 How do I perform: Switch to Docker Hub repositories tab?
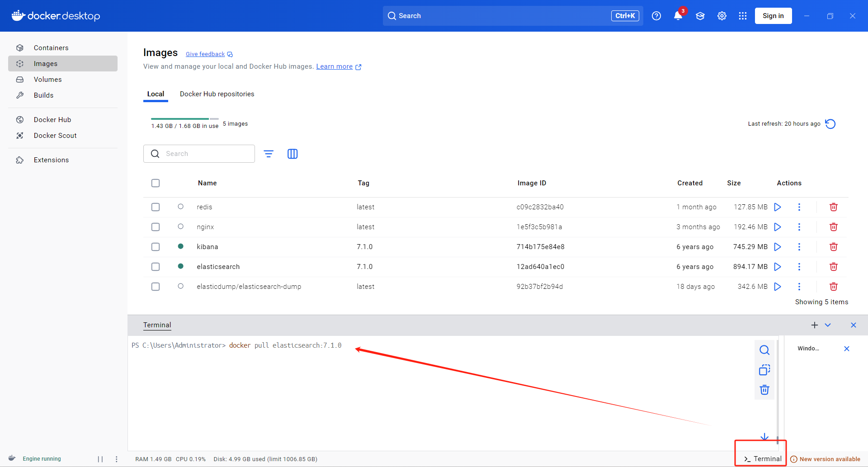click(217, 94)
